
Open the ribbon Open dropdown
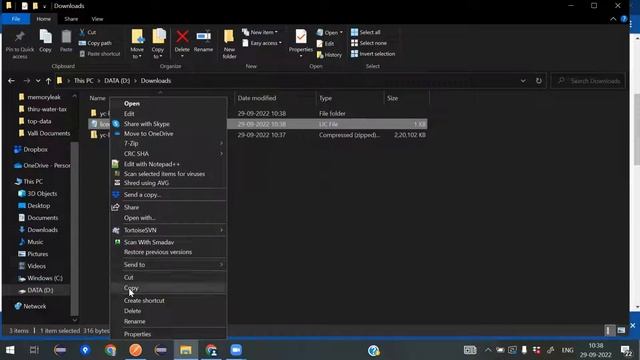[x=330, y=32]
